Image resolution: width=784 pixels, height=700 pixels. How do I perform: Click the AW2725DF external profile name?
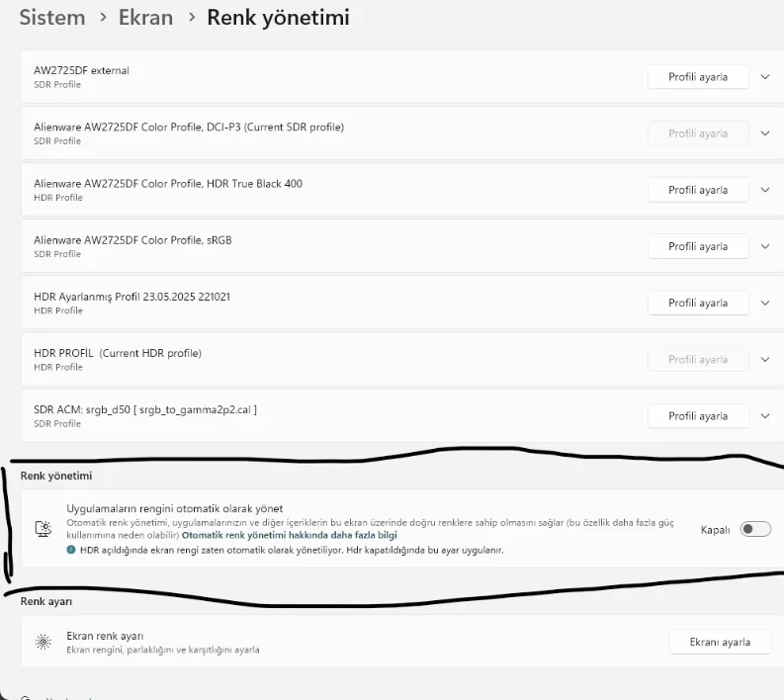[81, 70]
